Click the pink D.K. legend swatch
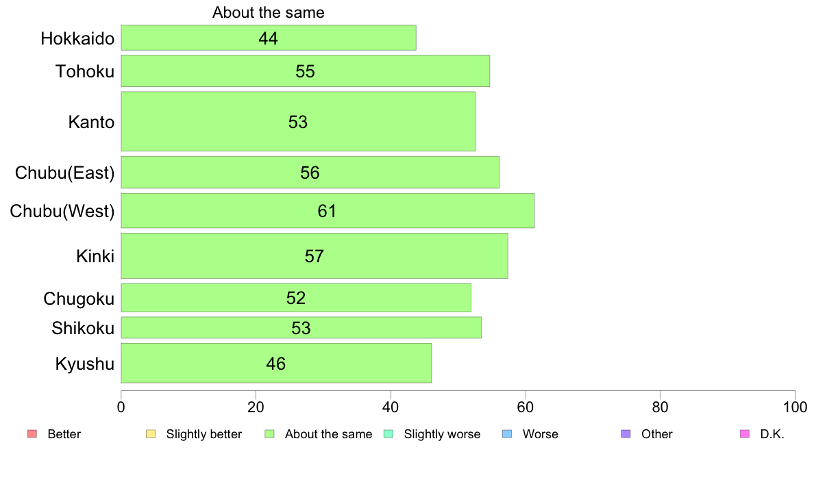 (x=745, y=434)
